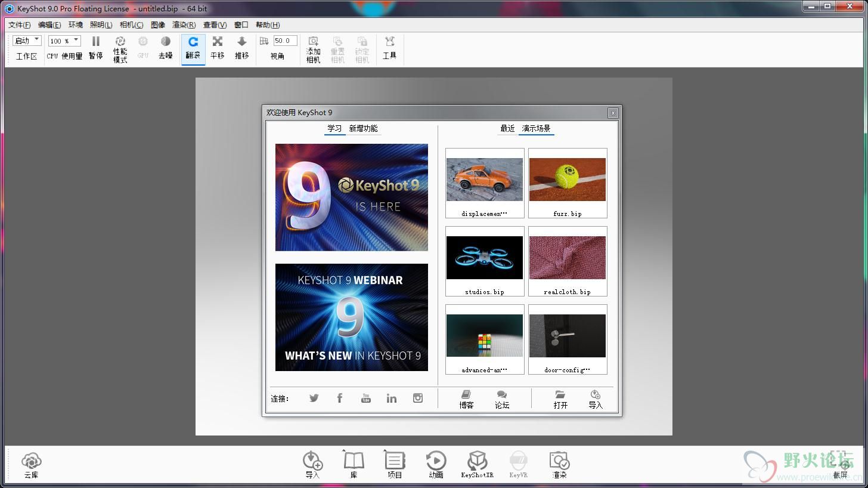
Task: Toggle 去噪 denoise
Action: point(166,48)
